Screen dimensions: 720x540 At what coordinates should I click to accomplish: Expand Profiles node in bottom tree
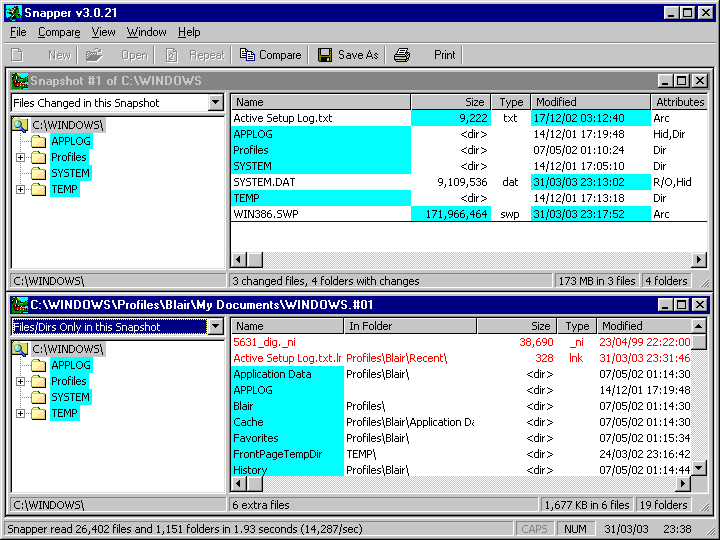click(20, 382)
